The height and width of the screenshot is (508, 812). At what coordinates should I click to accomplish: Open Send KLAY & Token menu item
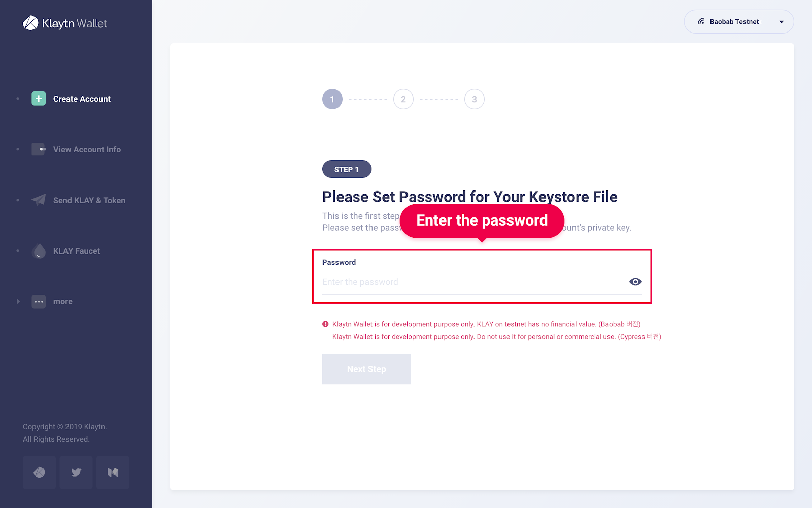click(x=89, y=200)
